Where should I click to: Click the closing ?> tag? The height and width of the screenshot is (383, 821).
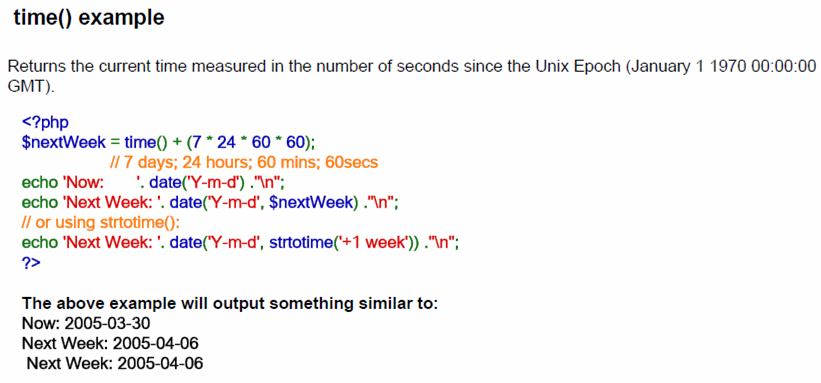[31, 262]
